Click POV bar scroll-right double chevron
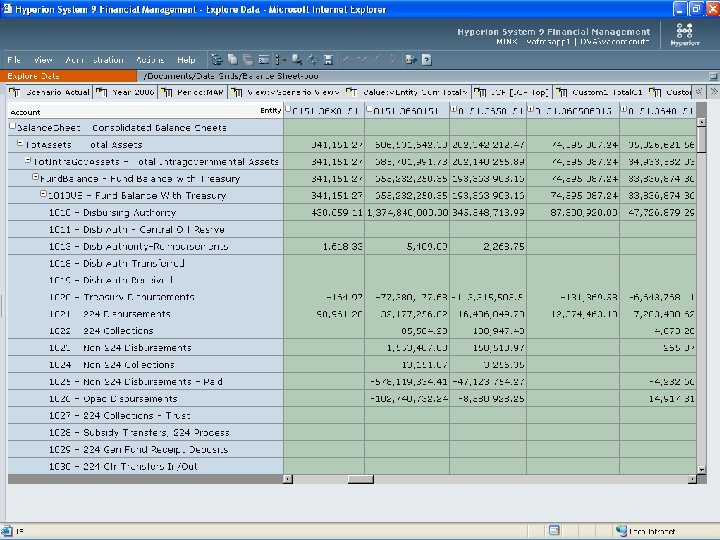 [714, 92]
